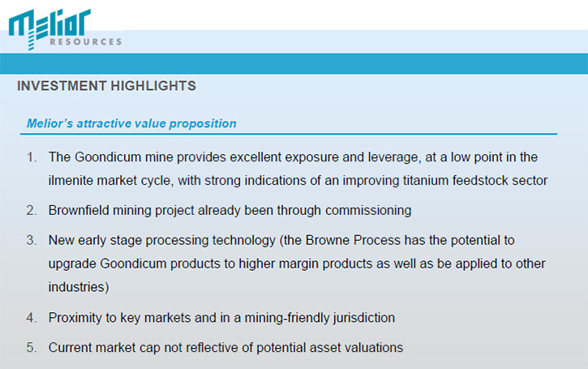The image size is (588, 369).
Task: Click the Melior Resources logo
Action: coord(65,29)
